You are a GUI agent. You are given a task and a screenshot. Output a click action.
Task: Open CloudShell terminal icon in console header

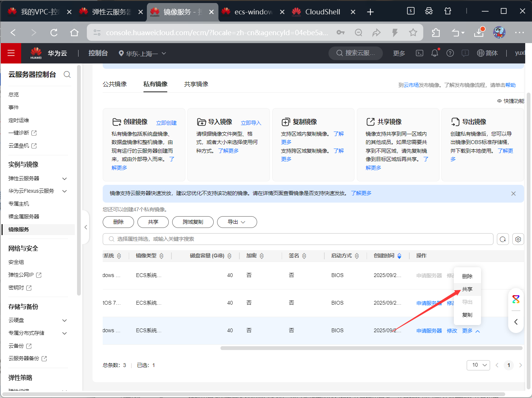pos(419,53)
